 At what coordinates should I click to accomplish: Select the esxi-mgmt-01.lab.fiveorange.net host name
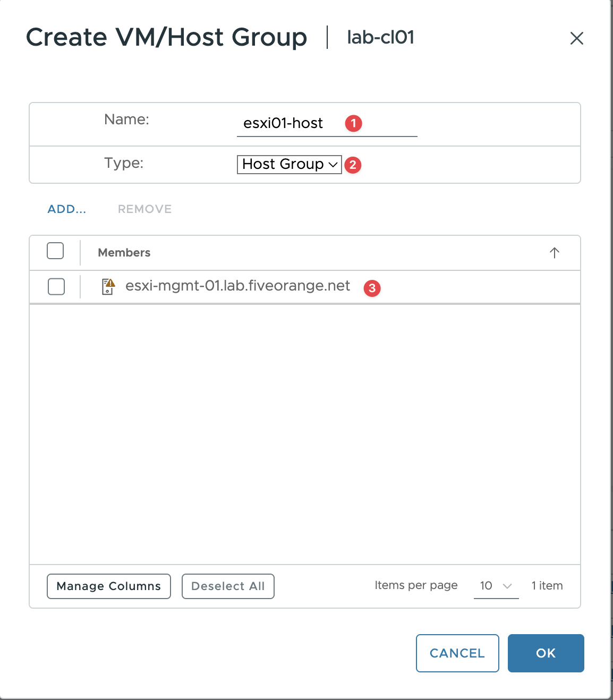(x=237, y=286)
